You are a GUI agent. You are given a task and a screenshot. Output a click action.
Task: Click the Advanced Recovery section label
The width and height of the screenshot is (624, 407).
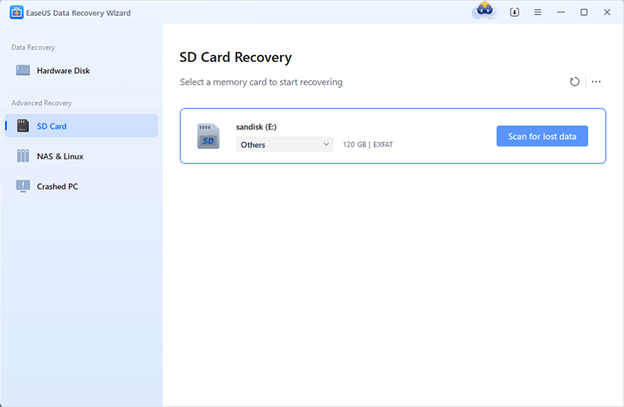coord(41,103)
